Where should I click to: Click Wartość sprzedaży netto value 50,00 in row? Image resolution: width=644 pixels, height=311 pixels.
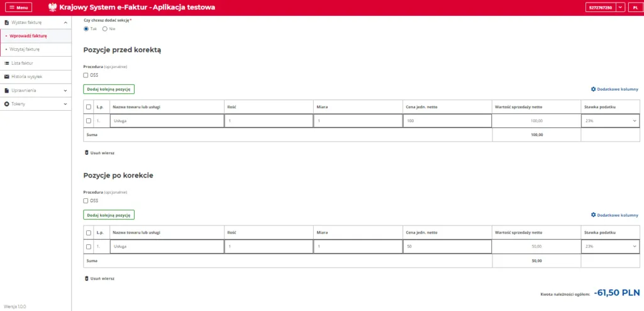click(x=536, y=247)
